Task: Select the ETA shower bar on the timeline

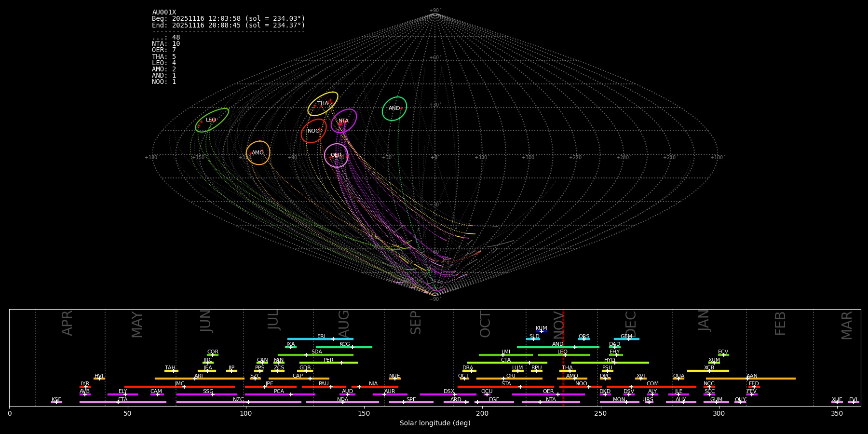Action: [123, 402]
